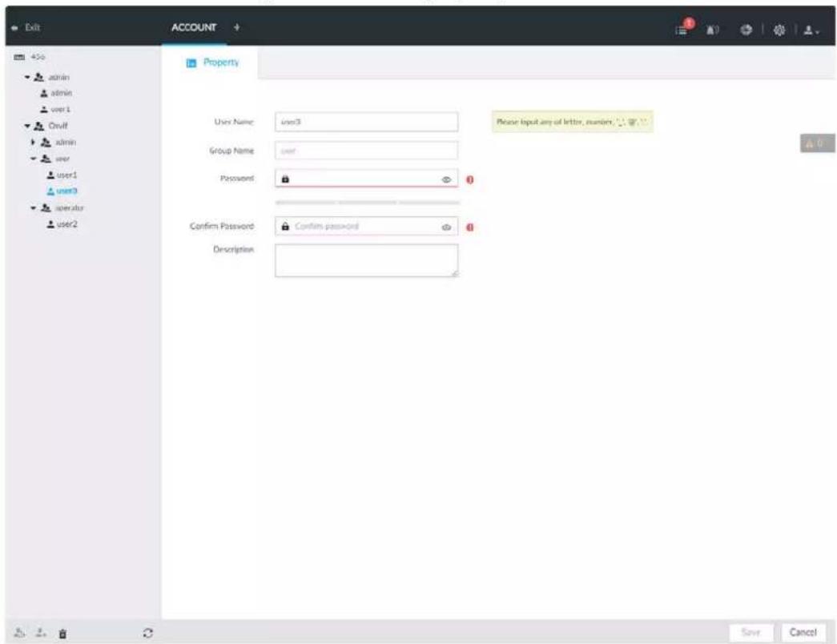
Task: Click the Cancel button
Action: pos(803,633)
